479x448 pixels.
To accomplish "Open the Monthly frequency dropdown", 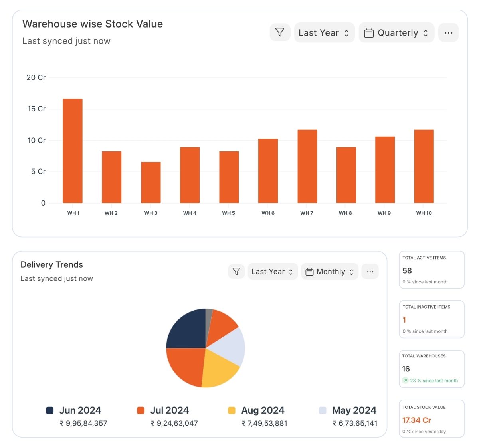I will (329, 271).
